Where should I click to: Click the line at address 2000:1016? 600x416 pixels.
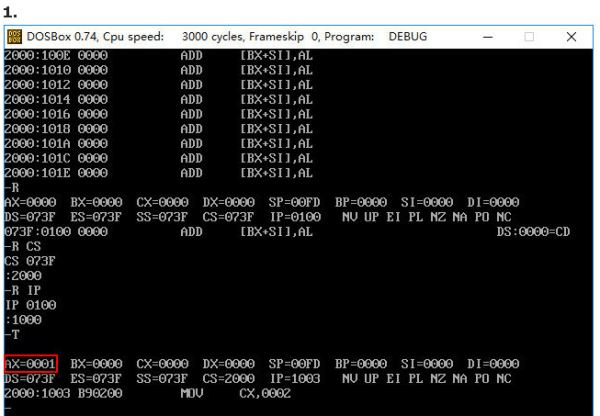coord(159,114)
